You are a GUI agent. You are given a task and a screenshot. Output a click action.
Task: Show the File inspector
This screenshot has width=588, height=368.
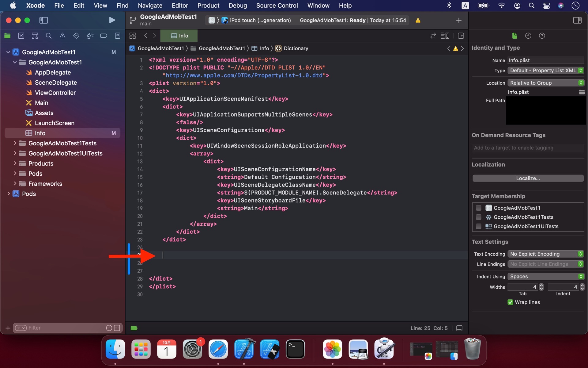tap(514, 36)
